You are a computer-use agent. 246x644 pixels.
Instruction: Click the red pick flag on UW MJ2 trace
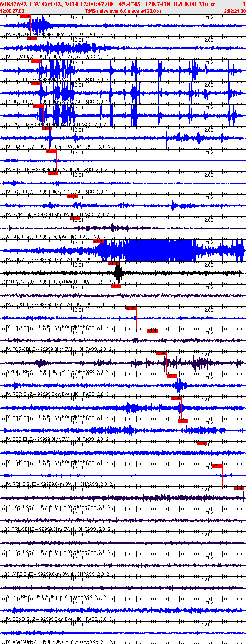click(x=51, y=151)
